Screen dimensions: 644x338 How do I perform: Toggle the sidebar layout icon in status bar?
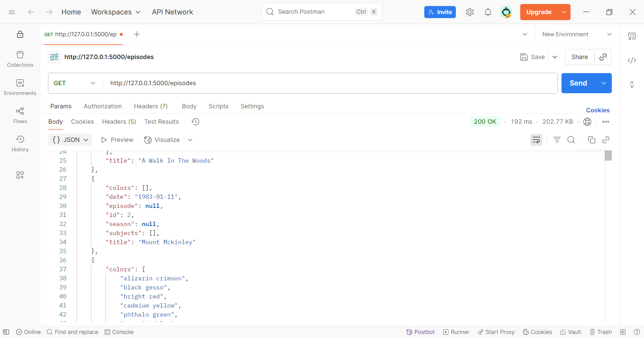pos(6,332)
